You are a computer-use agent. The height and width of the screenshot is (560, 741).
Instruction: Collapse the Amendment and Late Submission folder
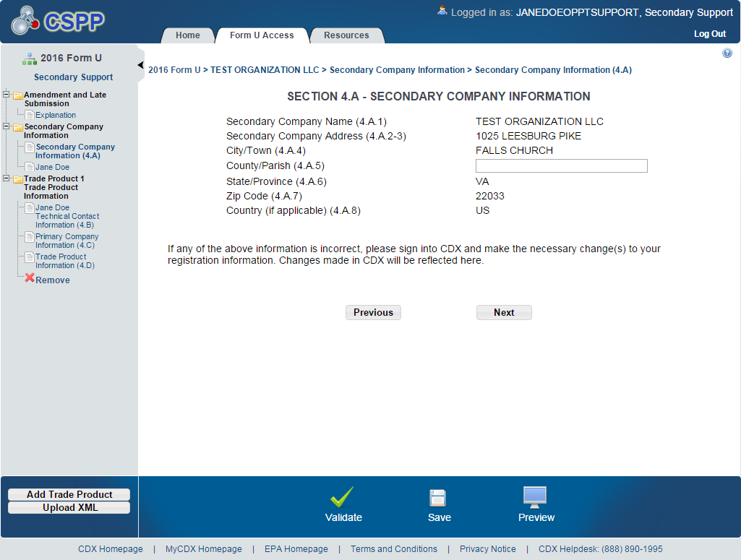pyautogui.click(x=7, y=95)
